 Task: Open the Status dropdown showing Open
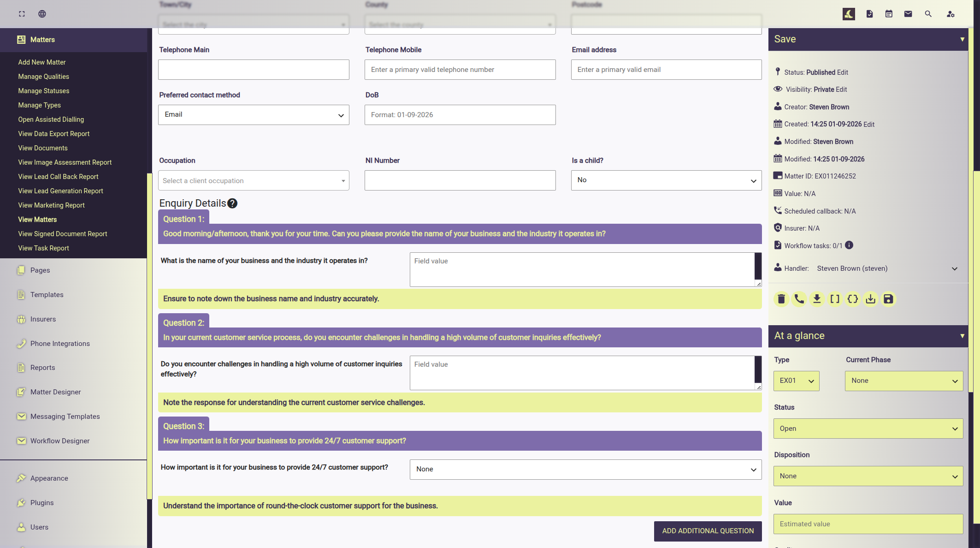pyautogui.click(x=868, y=429)
